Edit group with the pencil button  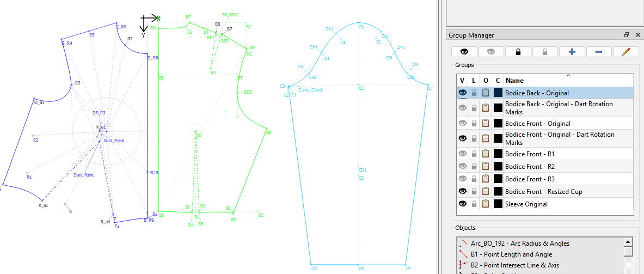626,52
